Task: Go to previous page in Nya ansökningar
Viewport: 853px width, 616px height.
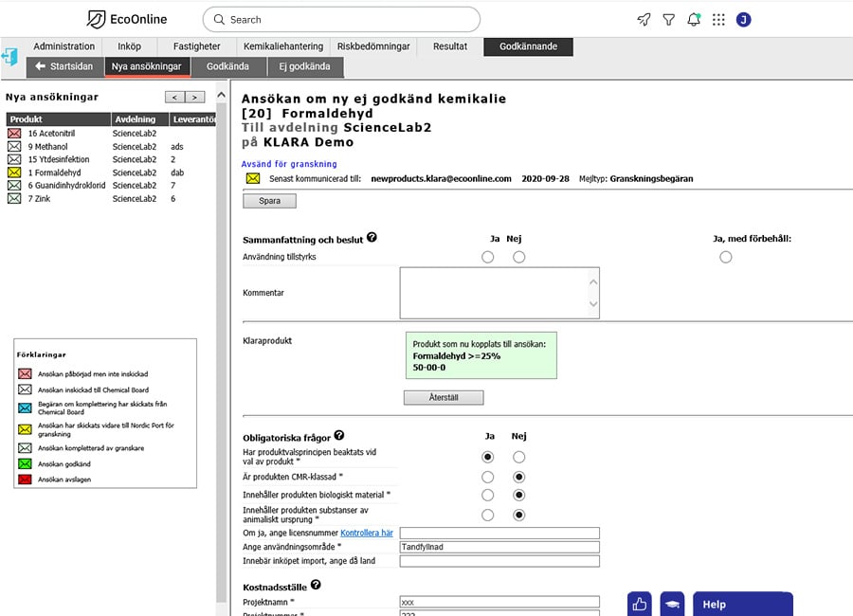Action: 174,98
